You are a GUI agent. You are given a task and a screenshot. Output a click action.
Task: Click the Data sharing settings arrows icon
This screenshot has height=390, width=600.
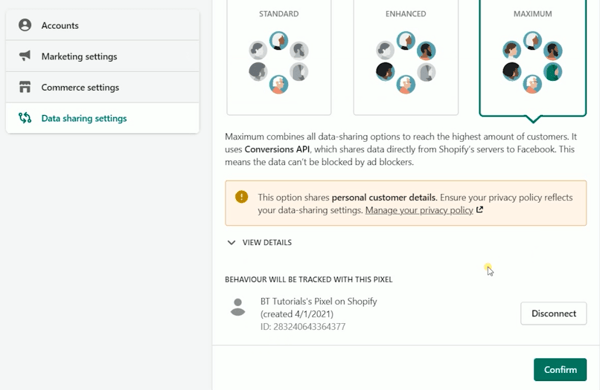(25, 118)
